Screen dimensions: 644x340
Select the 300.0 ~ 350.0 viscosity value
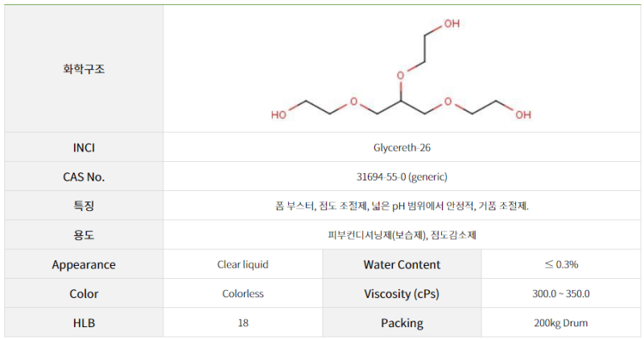(x=561, y=293)
